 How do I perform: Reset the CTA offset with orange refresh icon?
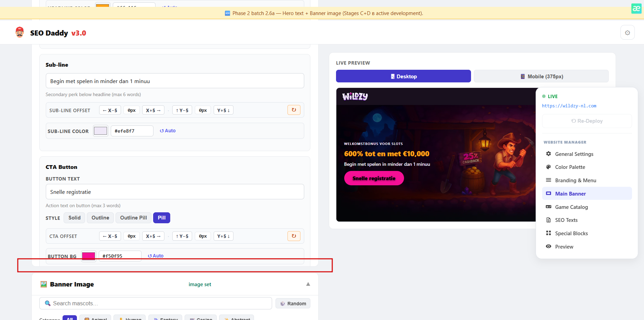(294, 236)
